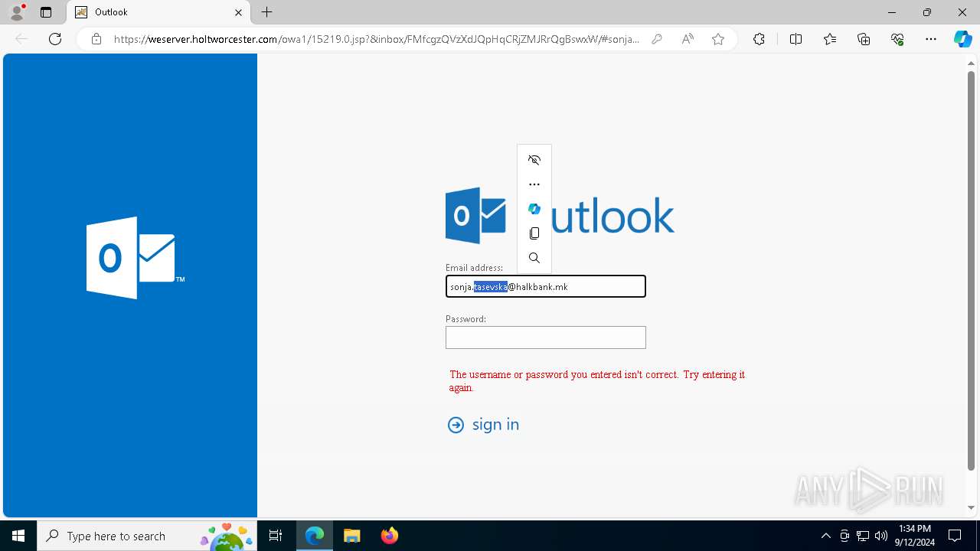Click the back navigation arrow
The width and height of the screenshot is (980, 551).
(x=21, y=39)
